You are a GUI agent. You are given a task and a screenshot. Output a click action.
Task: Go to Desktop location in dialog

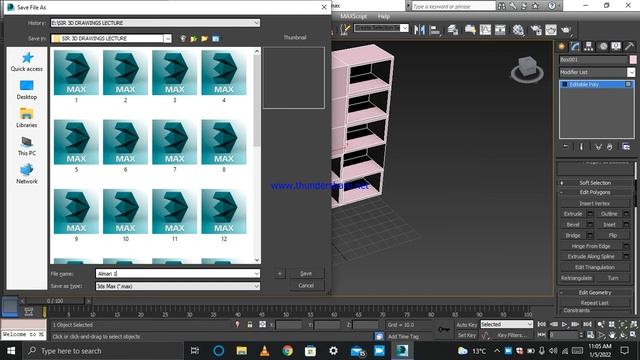(x=27, y=90)
